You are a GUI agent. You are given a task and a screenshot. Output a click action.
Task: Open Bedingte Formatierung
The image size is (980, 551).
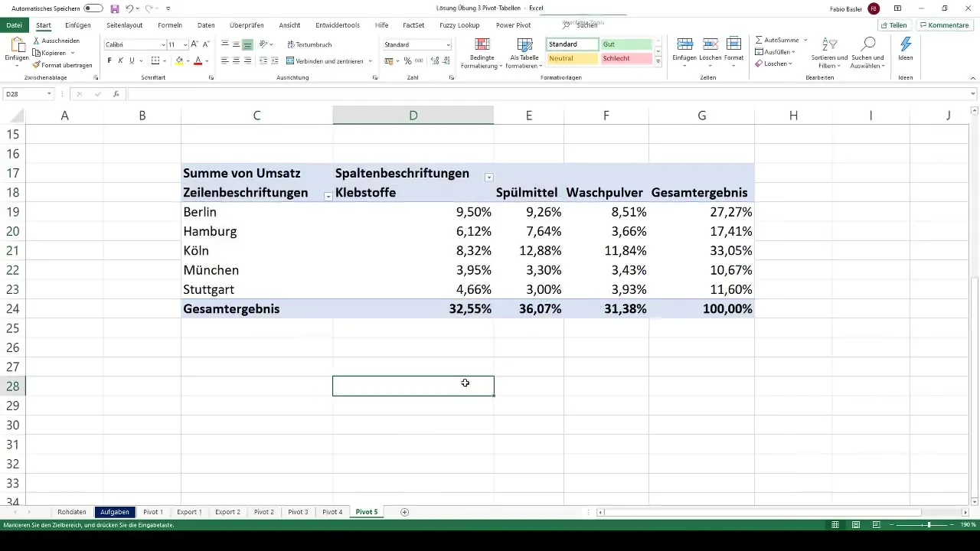coord(482,53)
